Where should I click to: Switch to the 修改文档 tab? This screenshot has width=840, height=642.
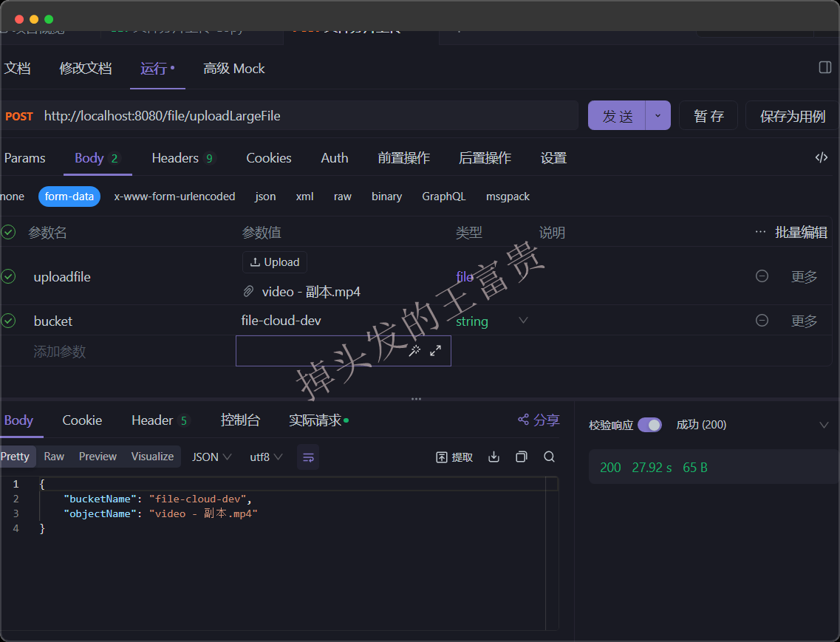85,69
